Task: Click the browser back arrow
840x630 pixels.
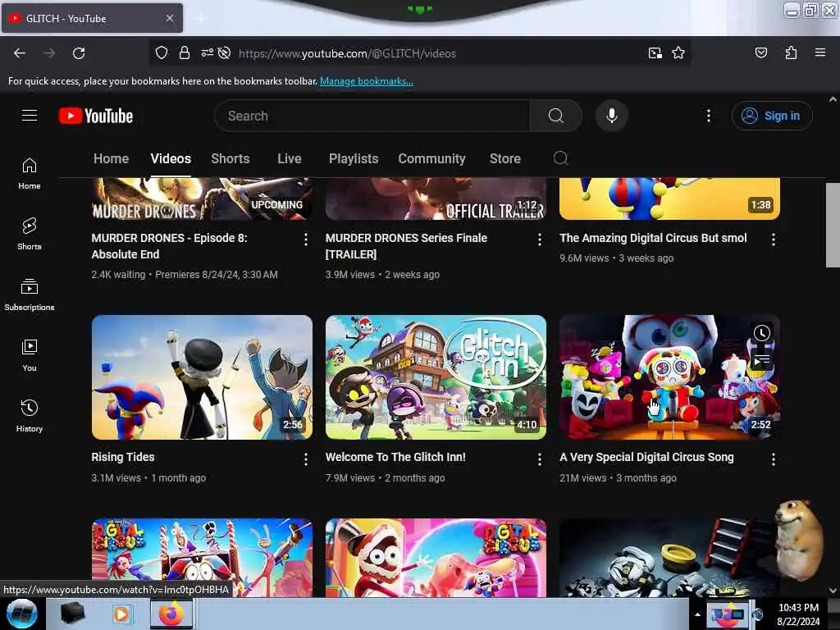Action: (20, 53)
